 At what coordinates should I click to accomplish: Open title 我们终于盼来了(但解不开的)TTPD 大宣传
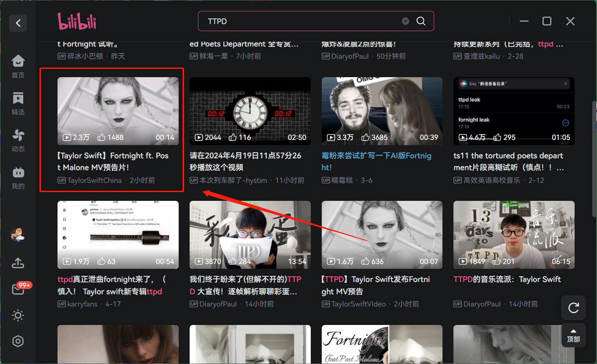point(245,285)
